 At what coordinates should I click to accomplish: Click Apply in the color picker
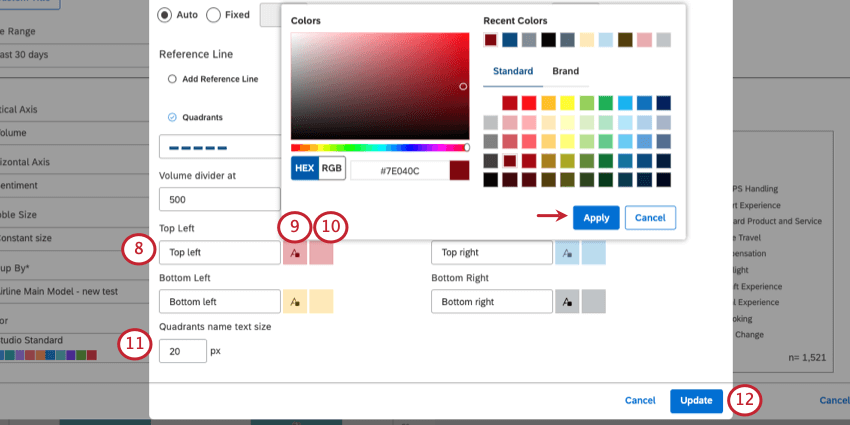pos(596,218)
